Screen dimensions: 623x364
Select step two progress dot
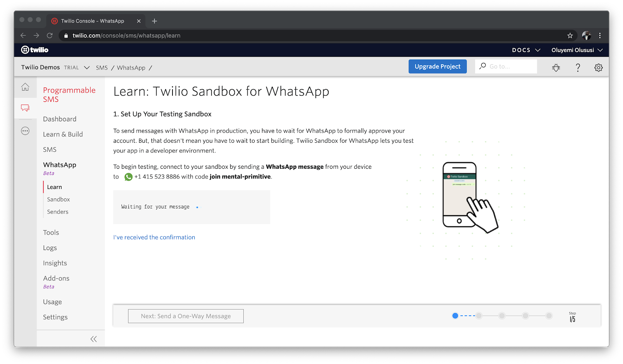click(479, 316)
